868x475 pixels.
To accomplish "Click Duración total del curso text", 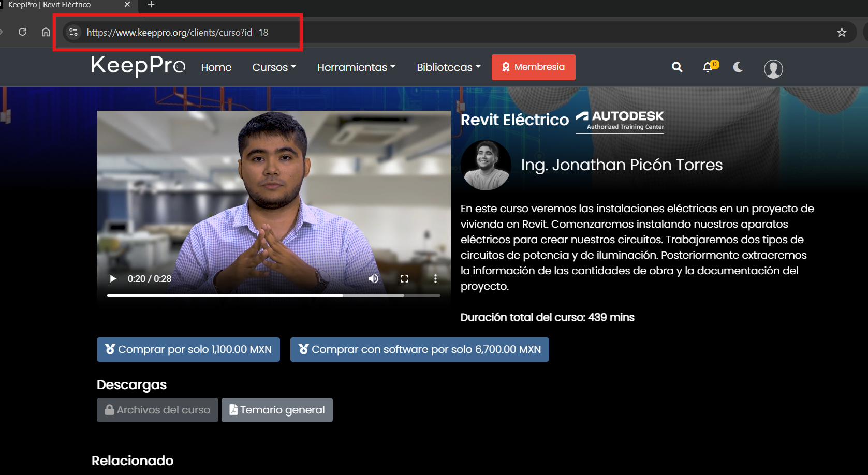I will pyautogui.click(x=547, y=317).
